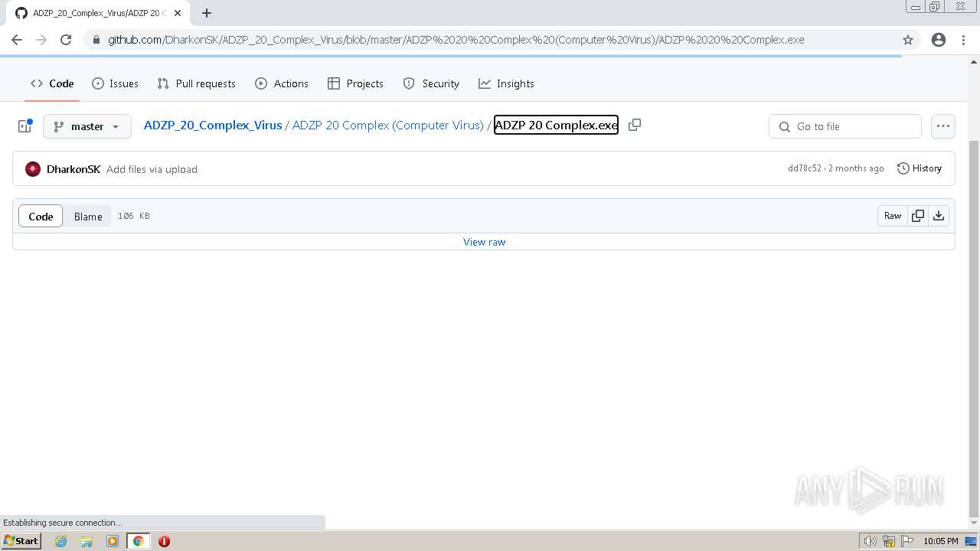The width and height of the screenshot is (980, 551).
Task: Reload the page with refresh icon
Action: 66,40
